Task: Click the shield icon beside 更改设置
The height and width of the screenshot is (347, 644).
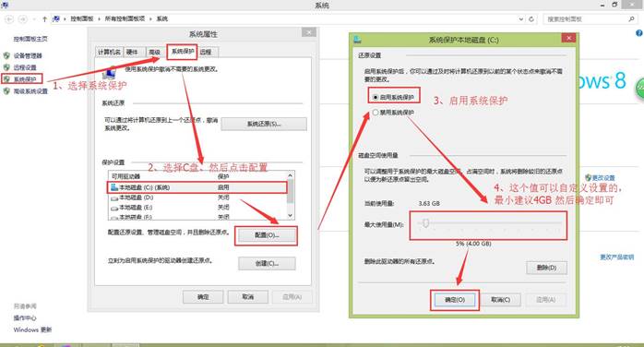Action: coord(588,177)
